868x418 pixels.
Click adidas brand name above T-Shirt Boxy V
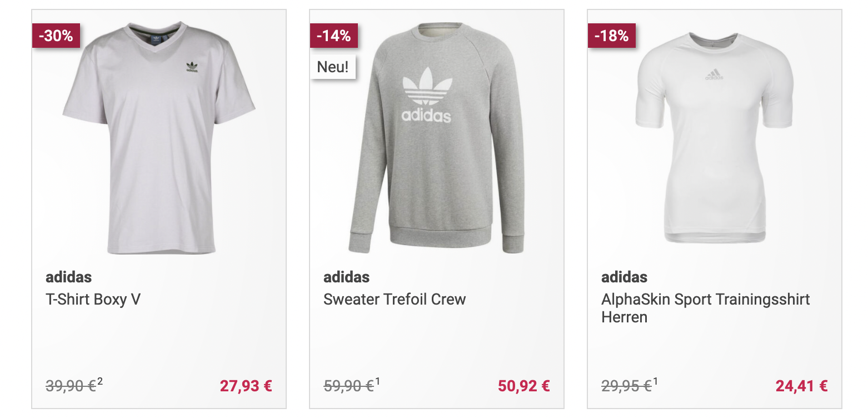pos(68,277)
